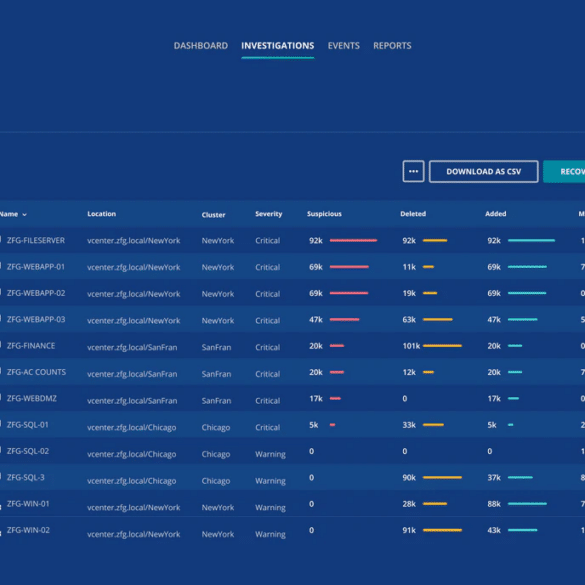Click the Severity column header
585x585 pixels.
click(269, 214)
